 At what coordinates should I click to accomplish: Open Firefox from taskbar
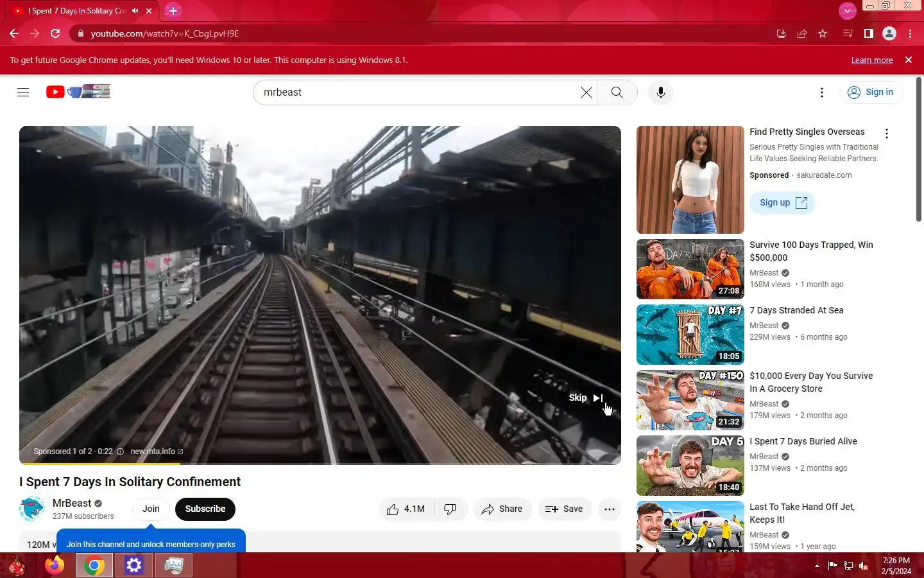click(x=55, y=565)
